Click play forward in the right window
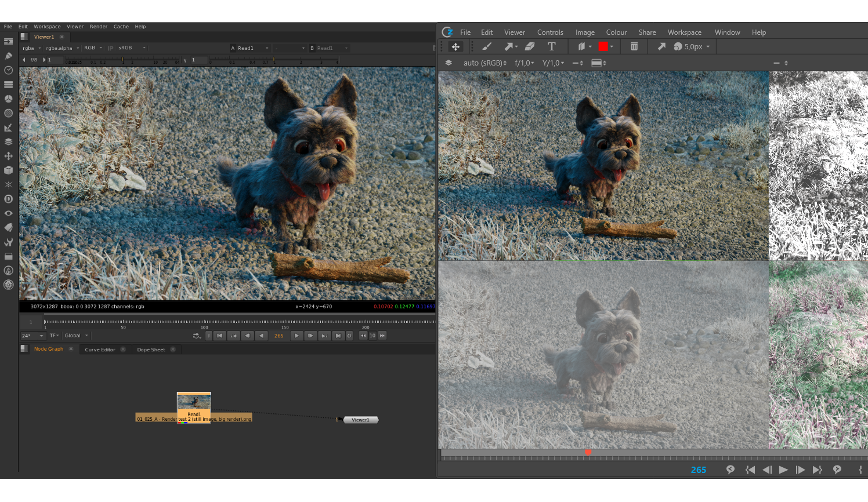Image resolution: width=868 pixels, height=502 pixels. click(x=783, y=470)
